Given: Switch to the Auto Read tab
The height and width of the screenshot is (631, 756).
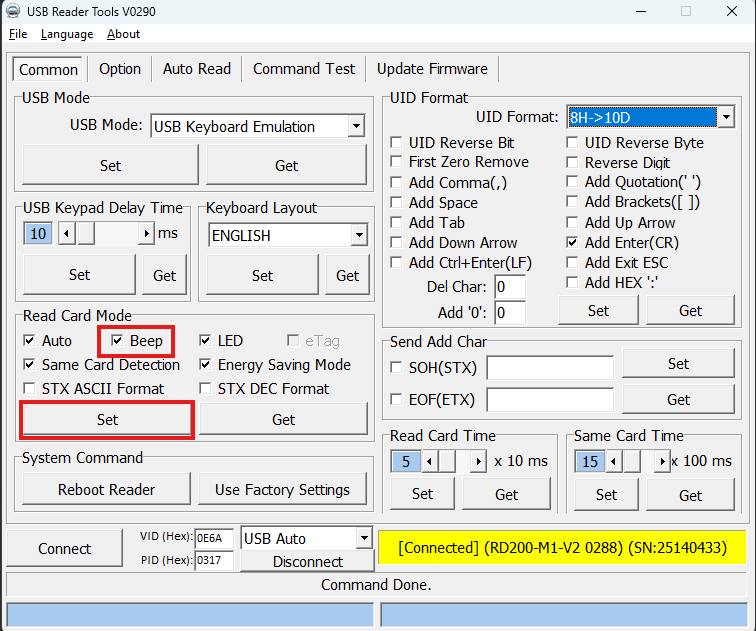Looking at the screenshot, I should (x=196, y=69).
